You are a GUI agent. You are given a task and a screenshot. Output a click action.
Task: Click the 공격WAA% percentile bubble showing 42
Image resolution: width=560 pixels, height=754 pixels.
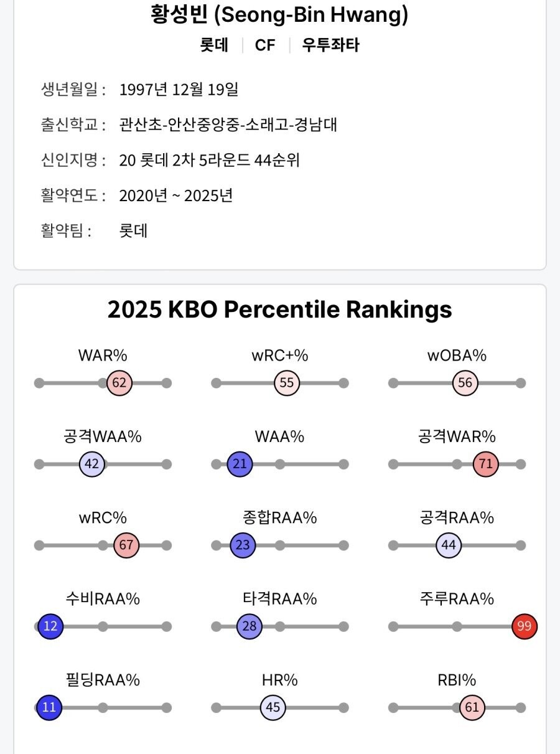pos(92,464)
